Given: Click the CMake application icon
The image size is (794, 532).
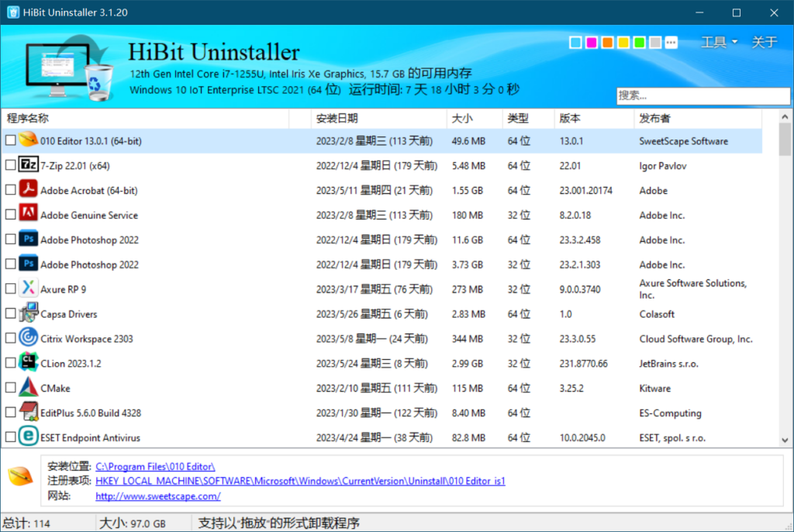Looking at the screenshot, I should coord(29,388).
